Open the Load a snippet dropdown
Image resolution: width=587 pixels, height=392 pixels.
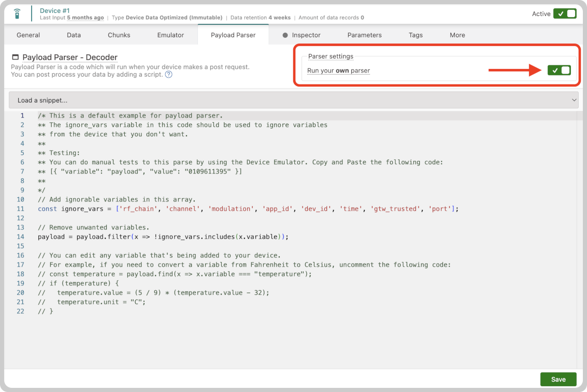(293, 100)
